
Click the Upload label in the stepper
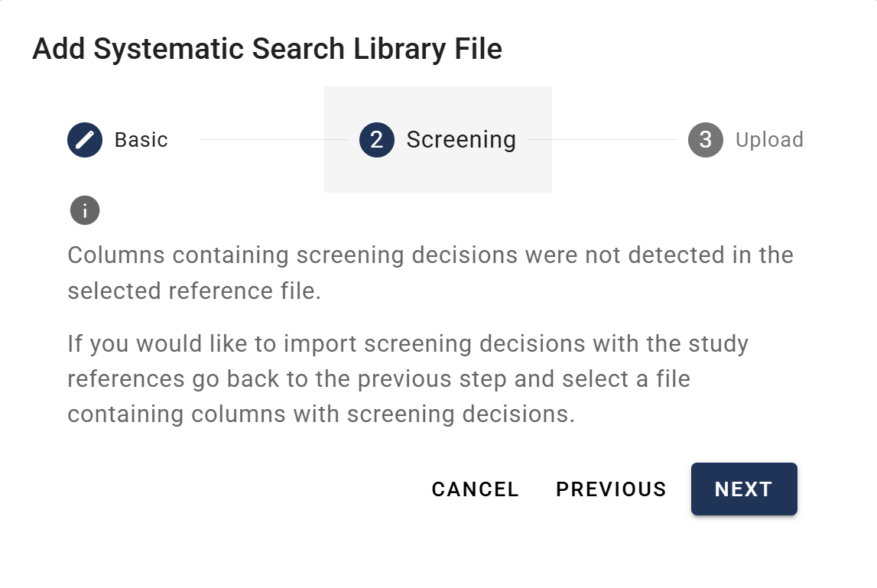(x=769, y=140)
